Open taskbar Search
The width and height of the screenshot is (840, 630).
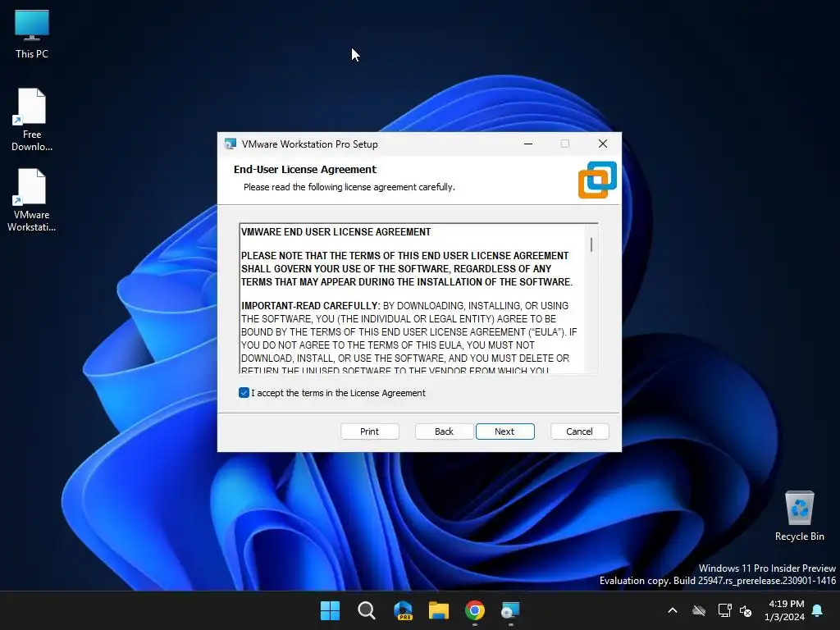[x=367, y=610]
